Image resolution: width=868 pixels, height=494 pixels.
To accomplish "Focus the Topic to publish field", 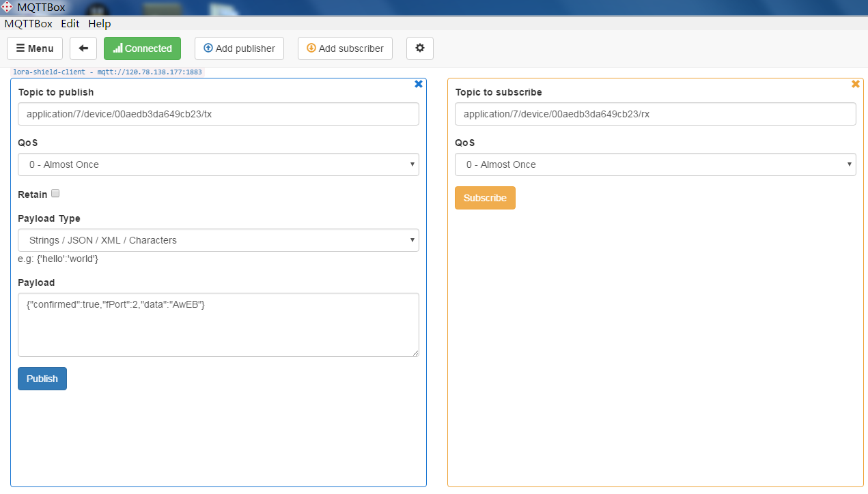I will pos(219,114).
